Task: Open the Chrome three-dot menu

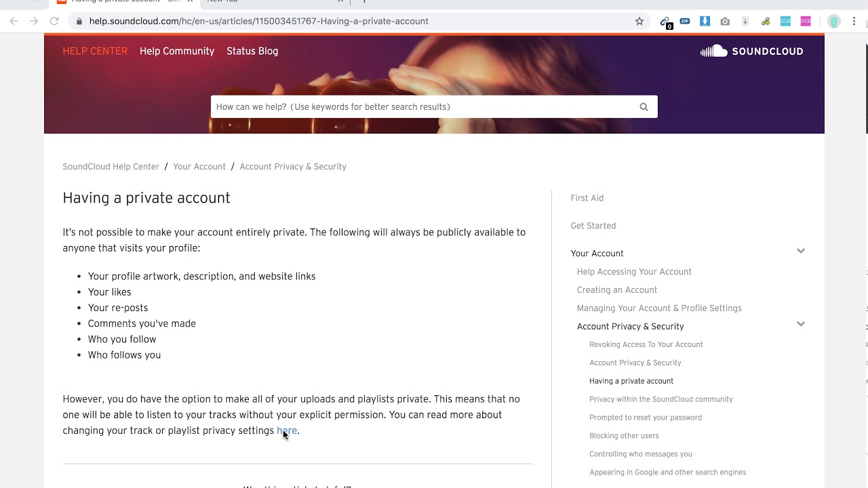Action: [x=854, y=22]
